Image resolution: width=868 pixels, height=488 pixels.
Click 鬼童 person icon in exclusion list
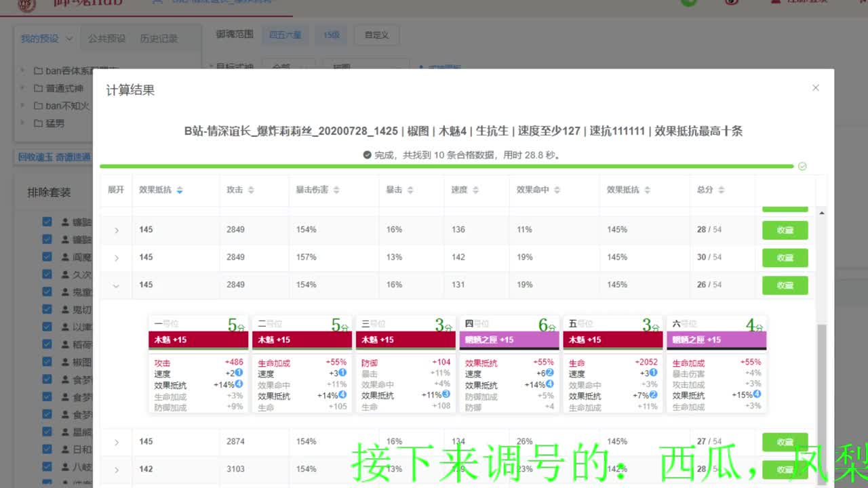tap(65, 293)
